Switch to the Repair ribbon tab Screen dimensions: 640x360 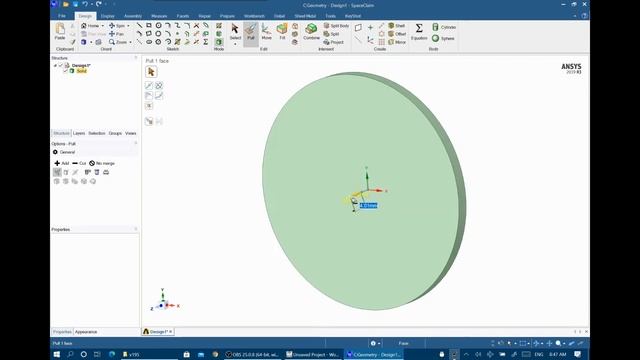[x=204, y=16]
